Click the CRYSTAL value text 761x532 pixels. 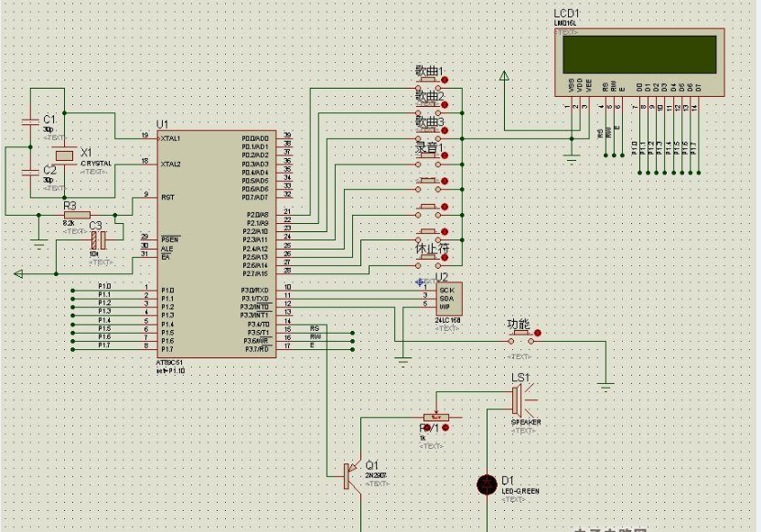(96, 164)
